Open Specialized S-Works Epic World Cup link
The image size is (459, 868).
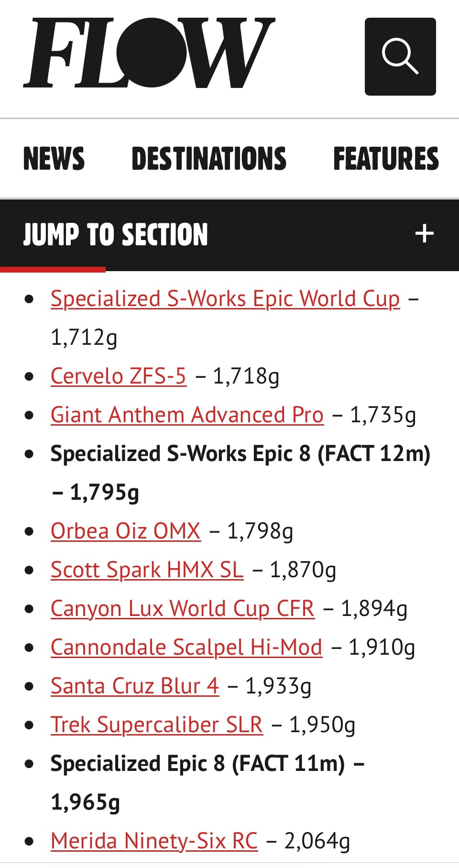pyautogui.click(x=225, y=299)
